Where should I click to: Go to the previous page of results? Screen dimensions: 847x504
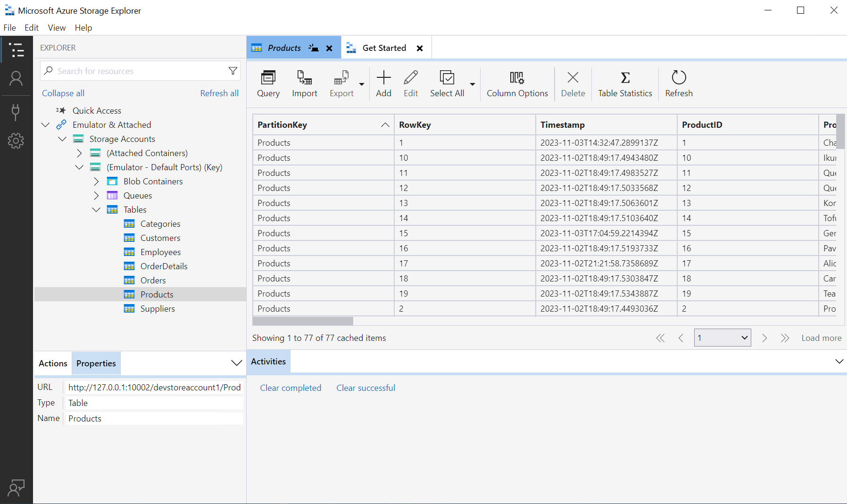coord(681,338)
